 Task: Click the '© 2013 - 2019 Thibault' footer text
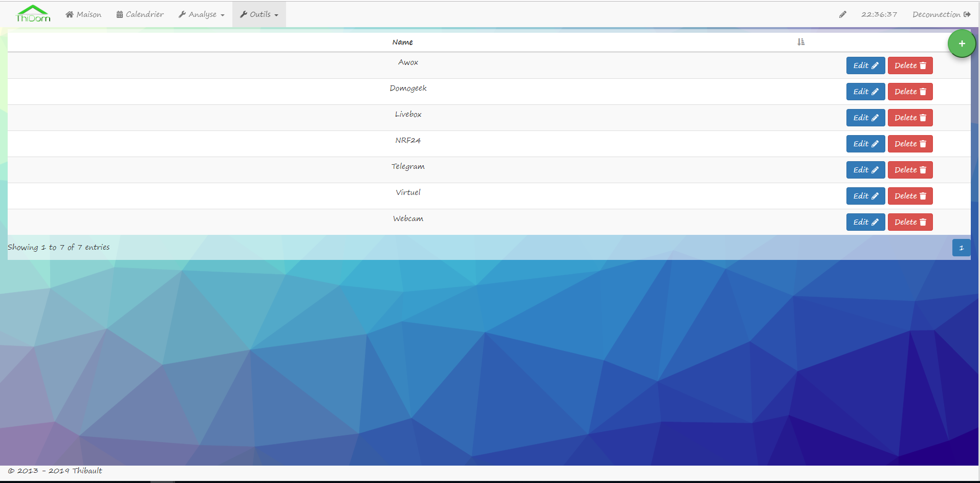pos(55,471)
